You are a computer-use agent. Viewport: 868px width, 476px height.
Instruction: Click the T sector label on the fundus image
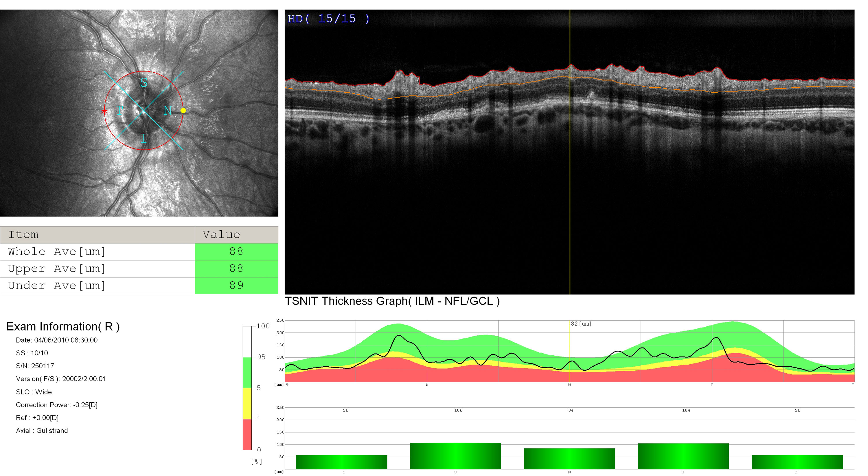tap(119, 110)
